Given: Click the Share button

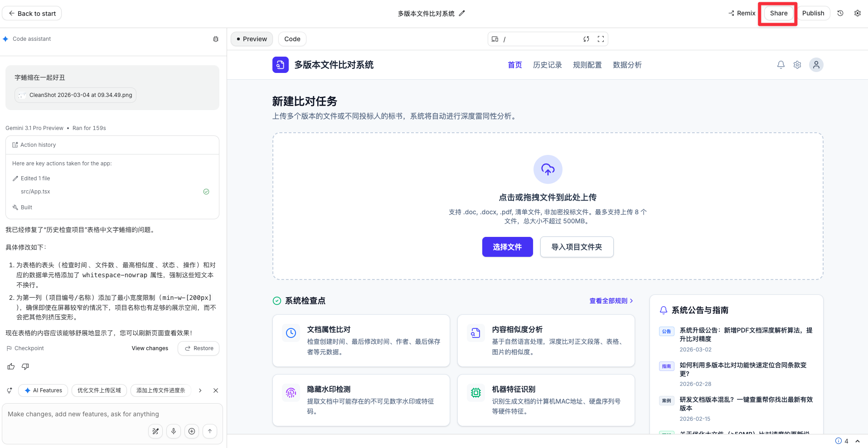Looking at the screenshot, I should (778, 13).
